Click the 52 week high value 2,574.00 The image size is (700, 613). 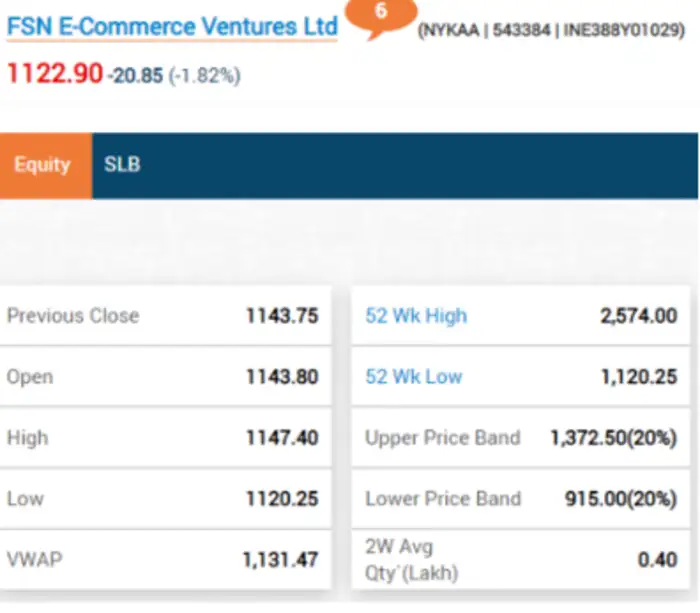click(x=638, y=316)
